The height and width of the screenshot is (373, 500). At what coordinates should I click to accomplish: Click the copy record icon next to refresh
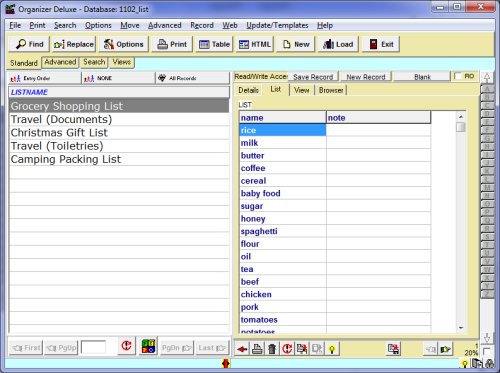click(x=302, y=349)
